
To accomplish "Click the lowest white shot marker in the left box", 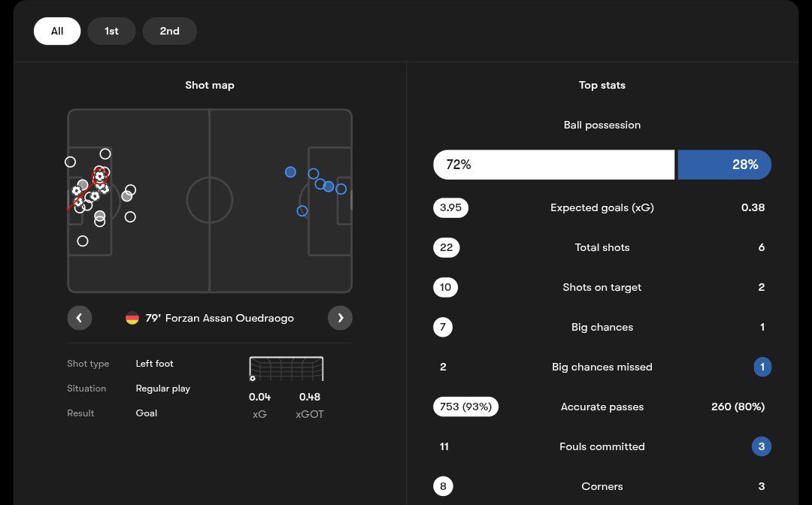I will (83, 241).
